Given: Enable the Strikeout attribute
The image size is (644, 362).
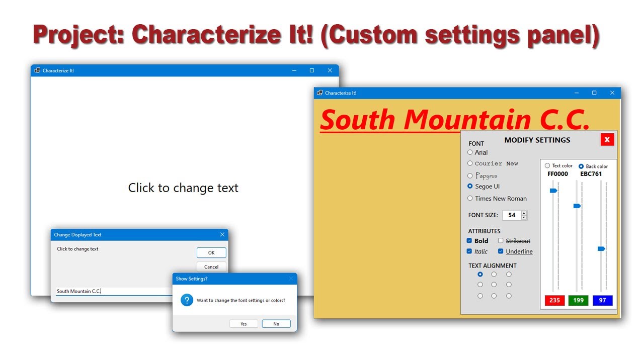Looking at the screenshot, I should 501,241.
